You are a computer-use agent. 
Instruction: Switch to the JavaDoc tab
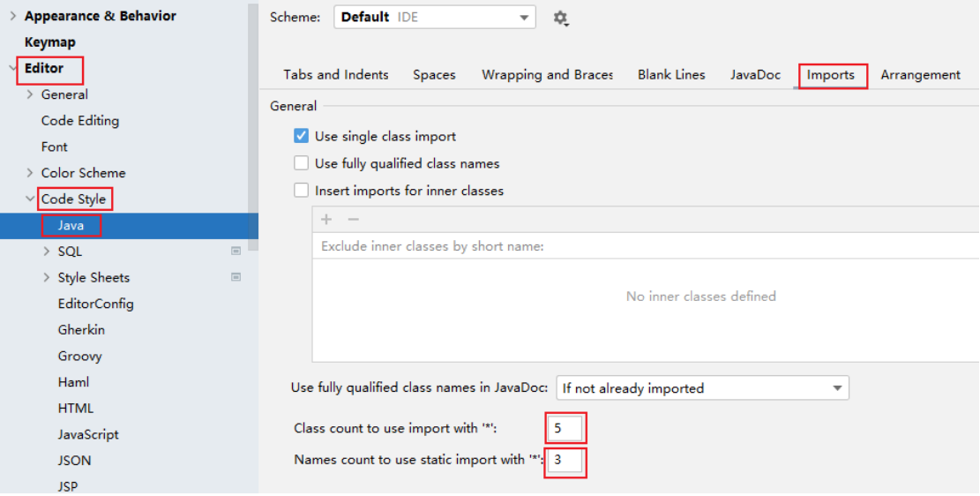(755, 74)
